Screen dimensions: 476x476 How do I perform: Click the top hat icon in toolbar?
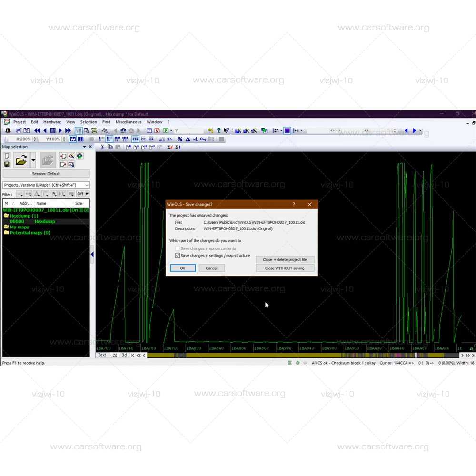tap(8, 130)
